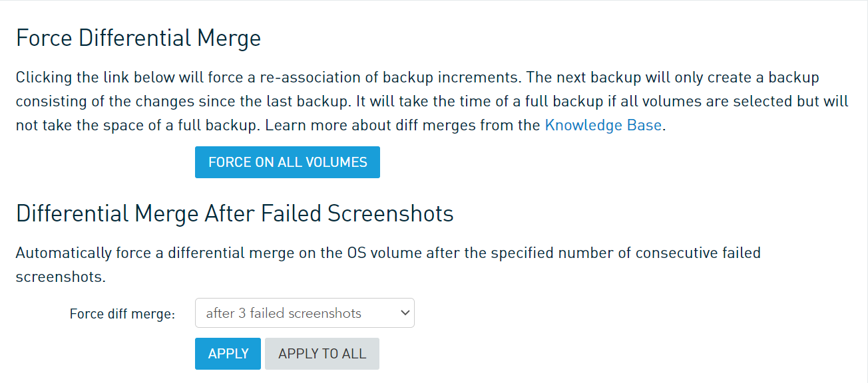Click the 'Force diff merge:' label
The image size is (868, 383).
pos(122,314)
